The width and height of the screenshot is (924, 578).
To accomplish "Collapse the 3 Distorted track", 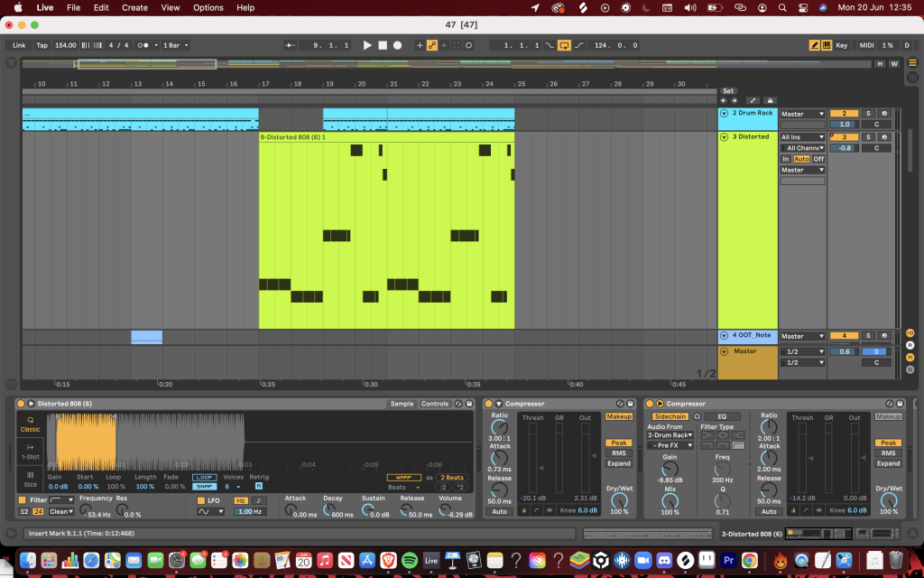I will click(724, 137).
